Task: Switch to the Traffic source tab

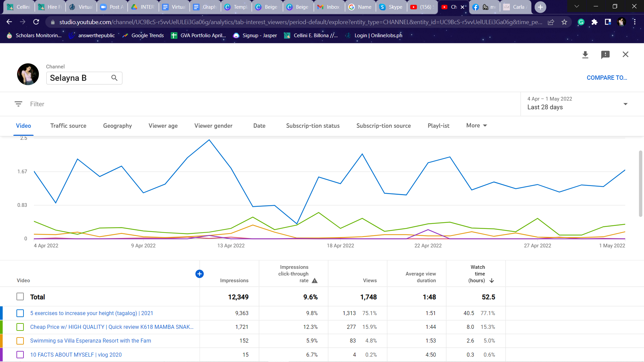Action: (x=68, y=126)
